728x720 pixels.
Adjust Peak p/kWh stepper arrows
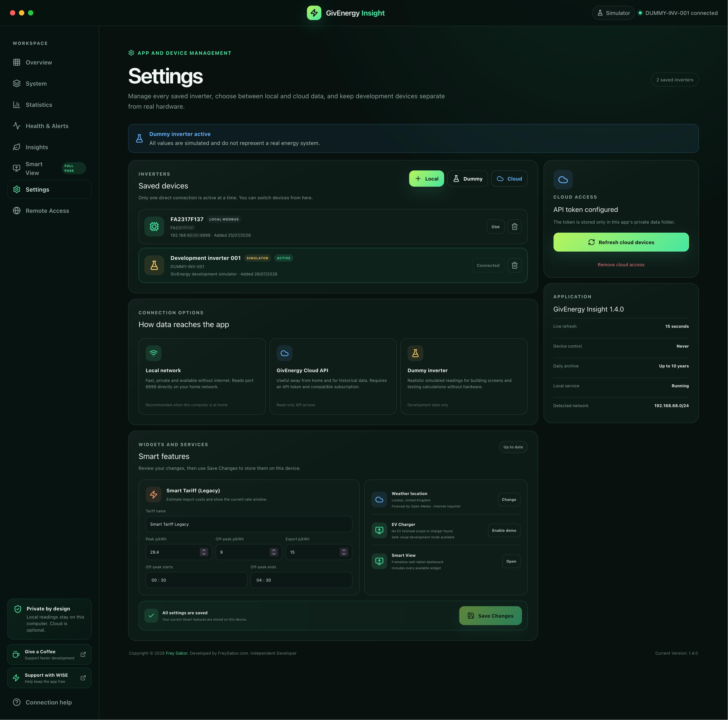[204, 552]
